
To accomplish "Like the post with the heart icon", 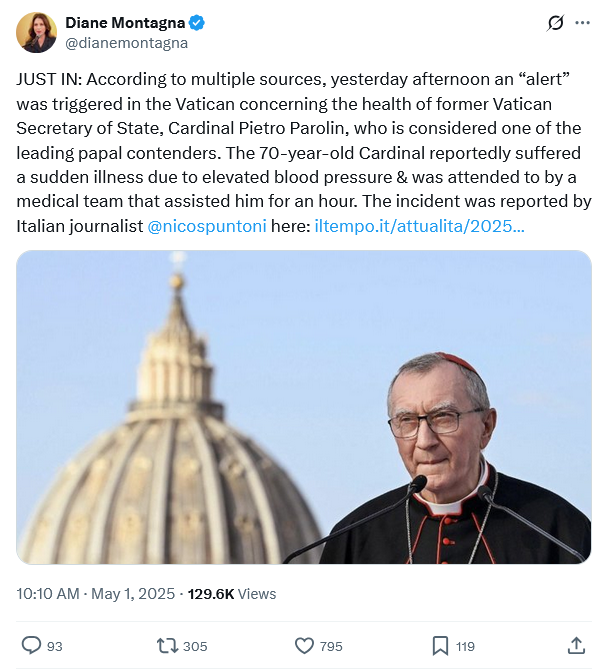I will tap(304, 645).
